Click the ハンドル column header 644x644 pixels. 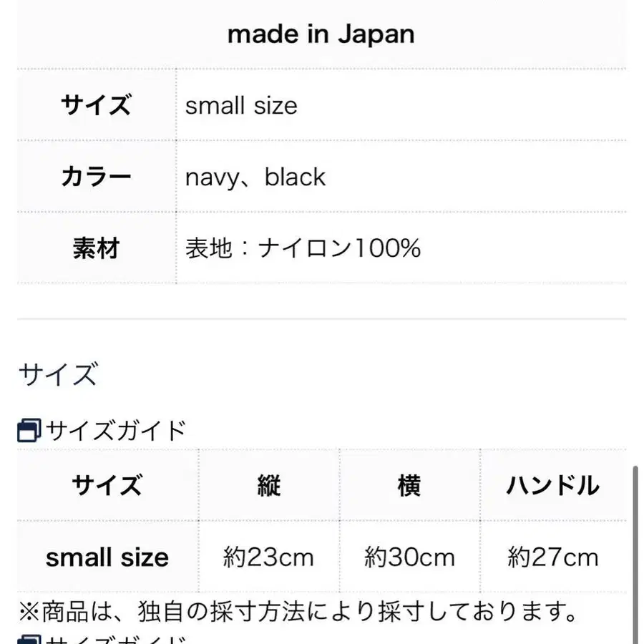coord(553,485)
